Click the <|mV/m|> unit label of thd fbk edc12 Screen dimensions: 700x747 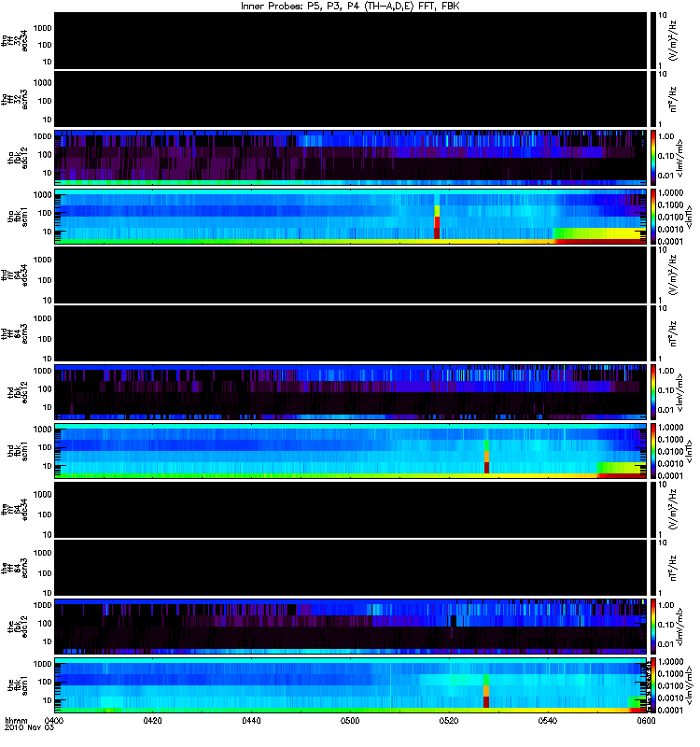click(679, 393)
